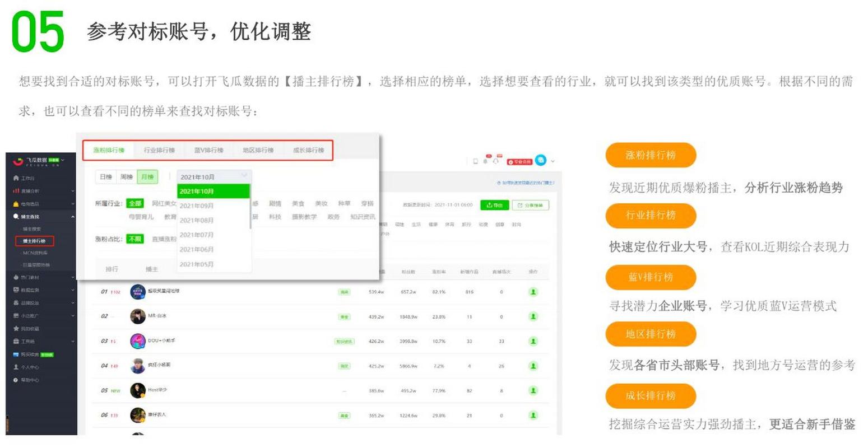Viewport: 868px width, 448px height.
Task: Expand the 直播分析 sidebar chevron
Action: click(73, 191)
